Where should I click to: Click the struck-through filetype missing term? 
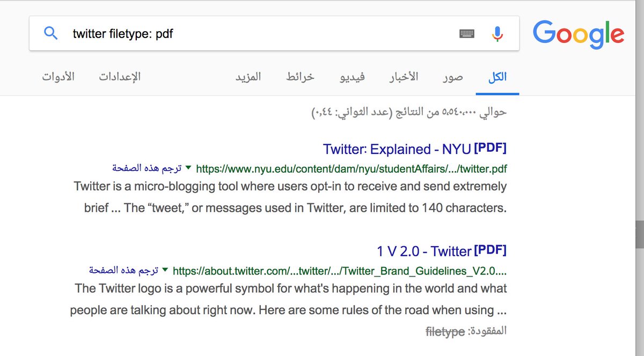(445, 332)
